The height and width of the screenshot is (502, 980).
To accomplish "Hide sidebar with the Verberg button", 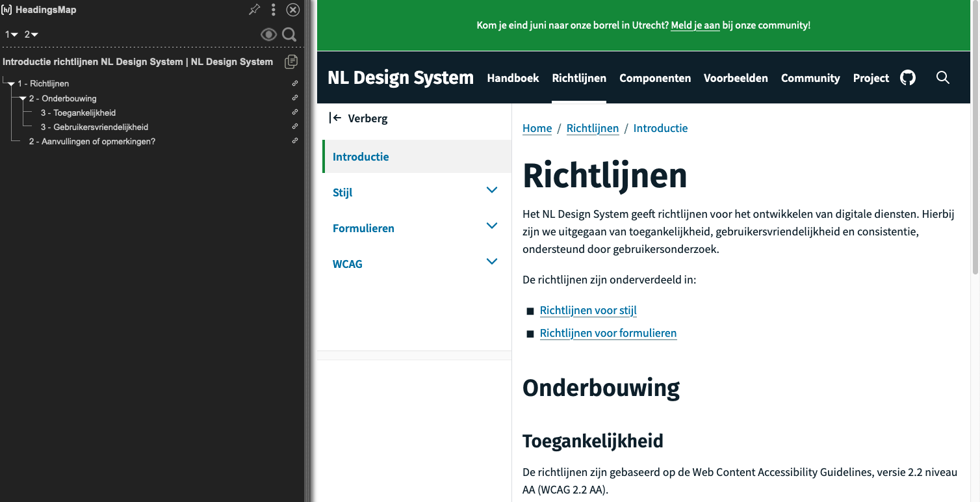I will click(358, 118).
